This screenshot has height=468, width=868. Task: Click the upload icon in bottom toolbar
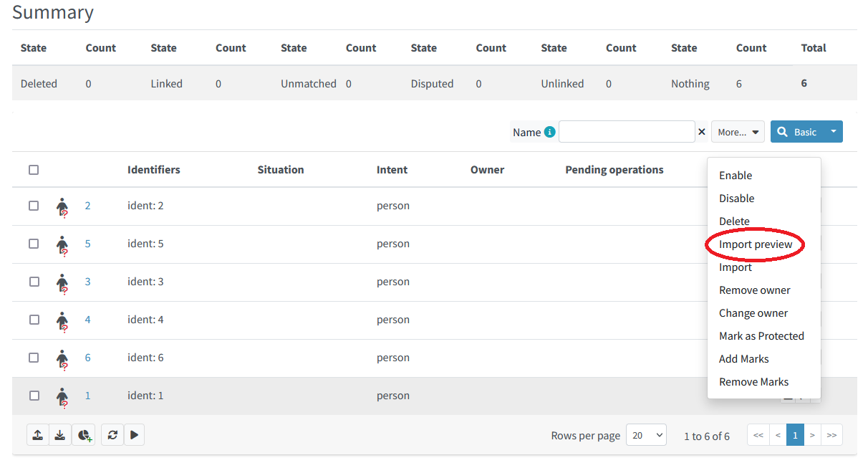click(37, 434)
